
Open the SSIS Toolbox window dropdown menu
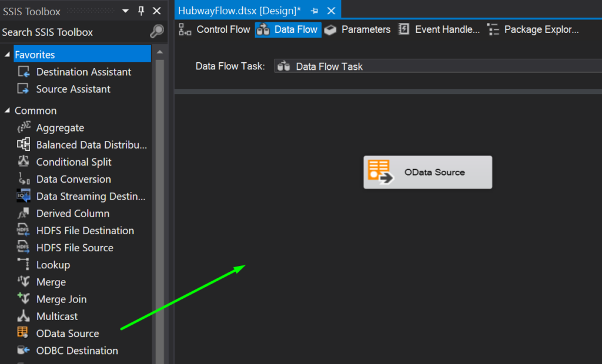[x=124, y=10]
